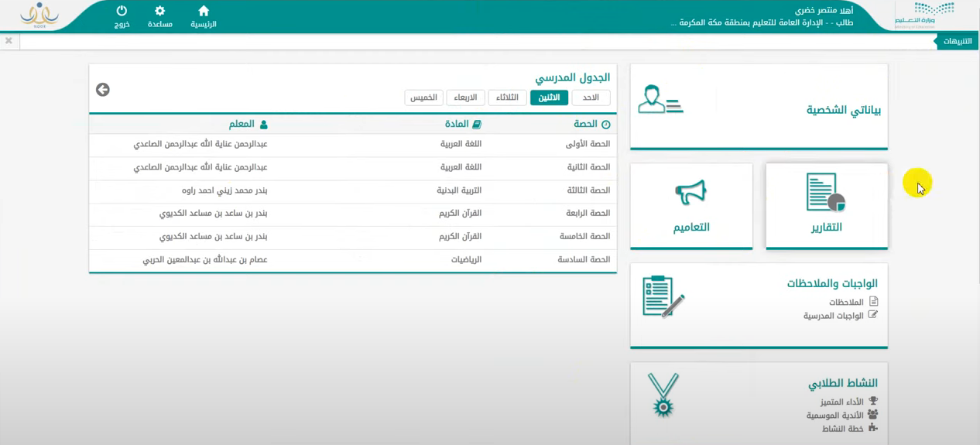Close the alerts bar with X
Screen dimensions: 980x445
point(9,41)
